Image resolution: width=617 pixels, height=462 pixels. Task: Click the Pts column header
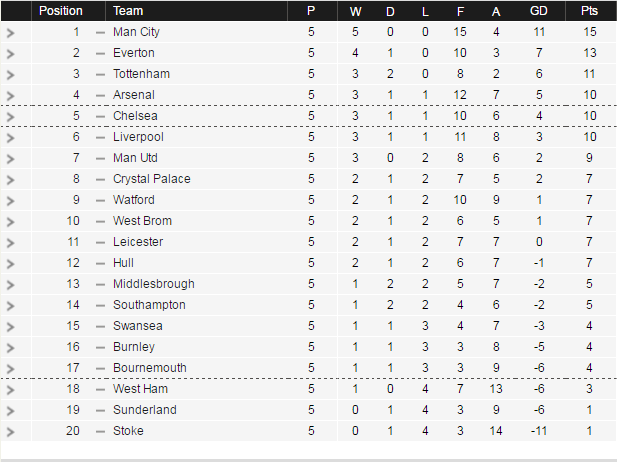point(590,11)
